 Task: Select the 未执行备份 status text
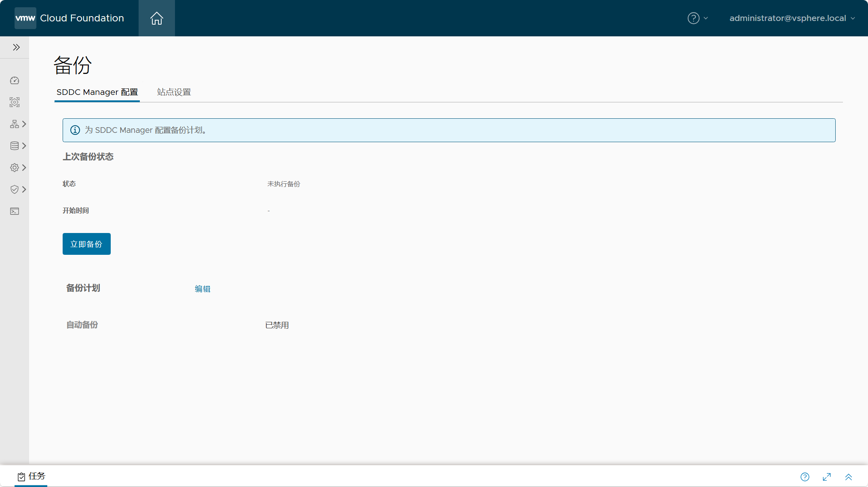click(284, 184)
